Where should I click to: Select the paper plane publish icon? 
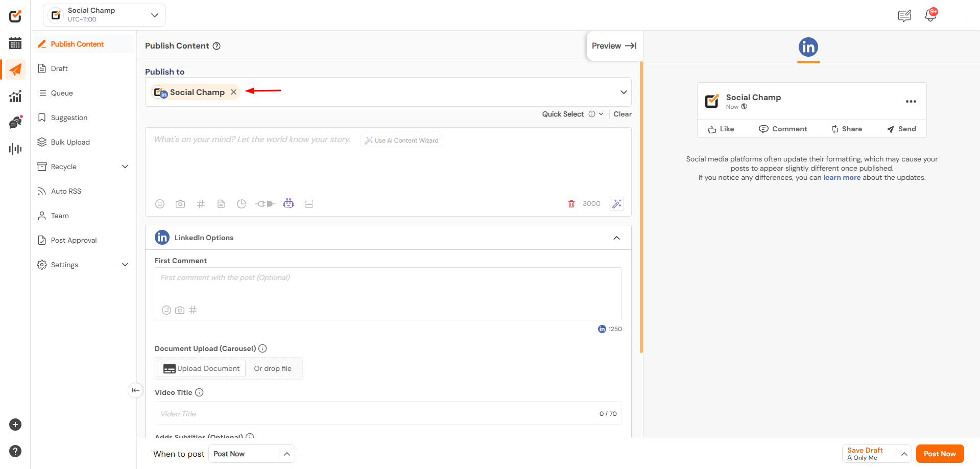click(15, 69)
